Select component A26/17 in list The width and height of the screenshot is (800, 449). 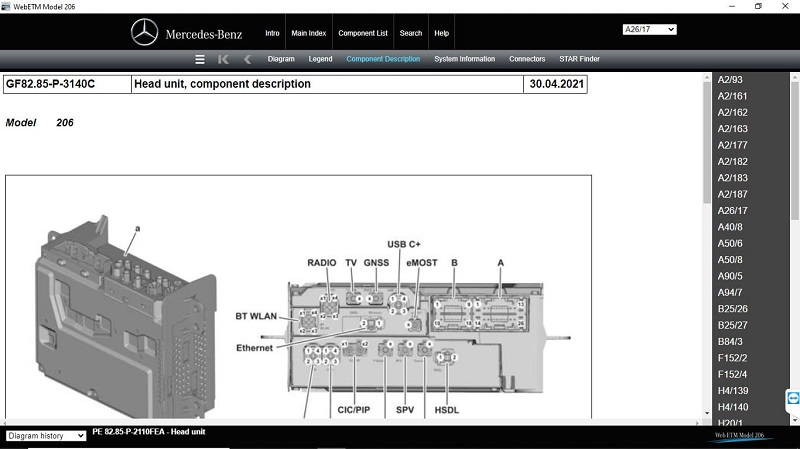[x=732, y=210]
